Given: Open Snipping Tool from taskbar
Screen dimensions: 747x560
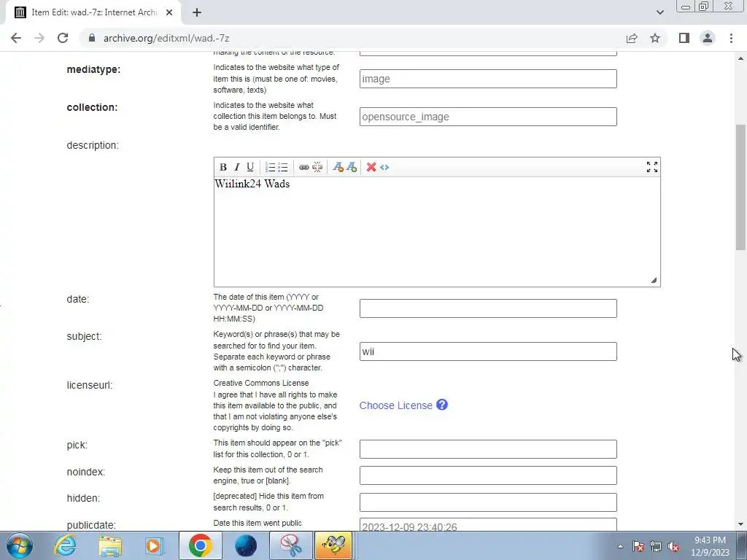Looking at the screenshot, I should point(290,545).
